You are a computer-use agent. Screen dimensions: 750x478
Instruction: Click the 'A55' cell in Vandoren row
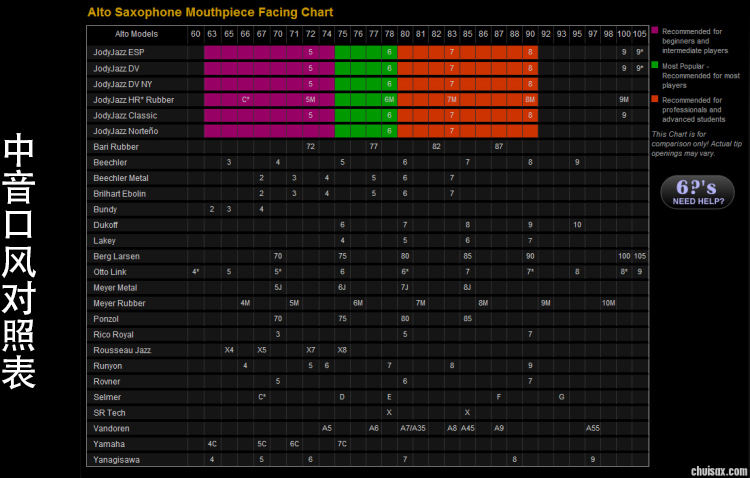click(593, 428)
